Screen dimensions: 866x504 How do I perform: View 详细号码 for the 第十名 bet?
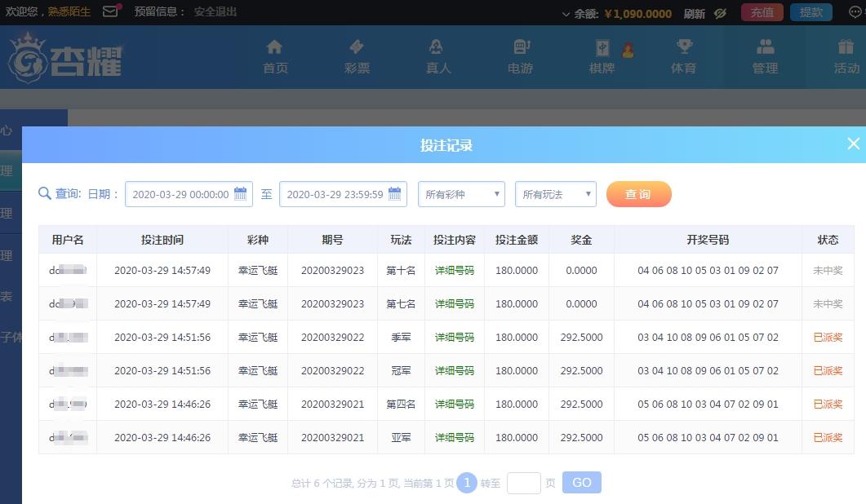454,270
